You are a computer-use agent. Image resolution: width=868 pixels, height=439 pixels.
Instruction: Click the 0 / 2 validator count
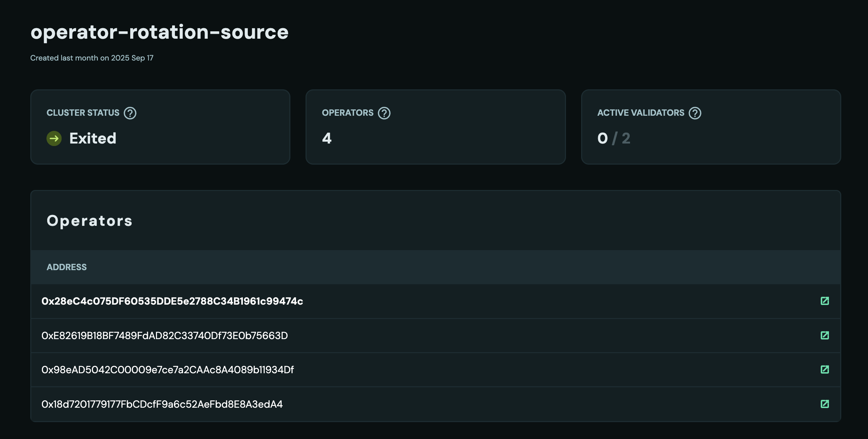614,139
